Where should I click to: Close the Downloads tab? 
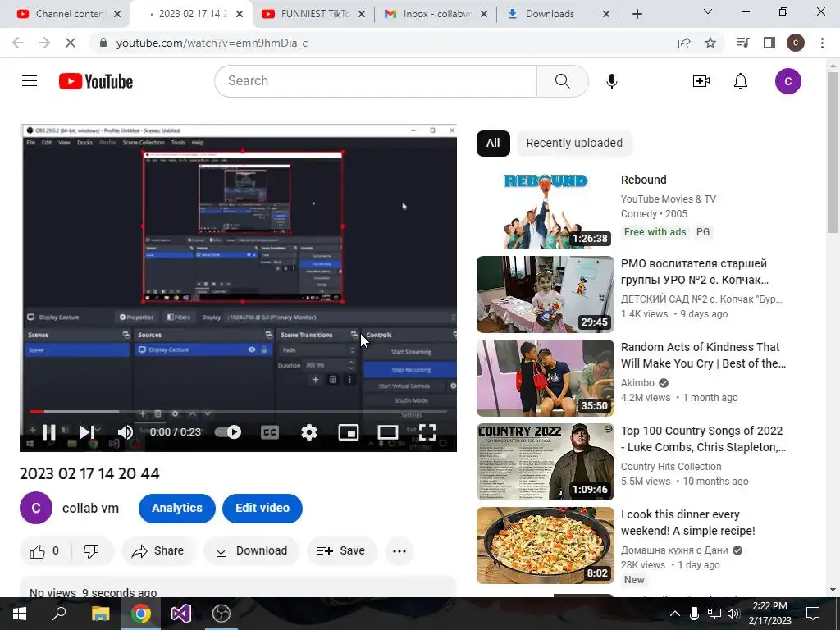pos(606,15)
